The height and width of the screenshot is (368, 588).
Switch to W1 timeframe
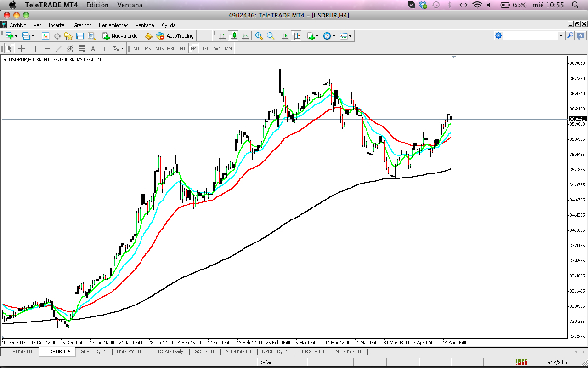point(217,48)
